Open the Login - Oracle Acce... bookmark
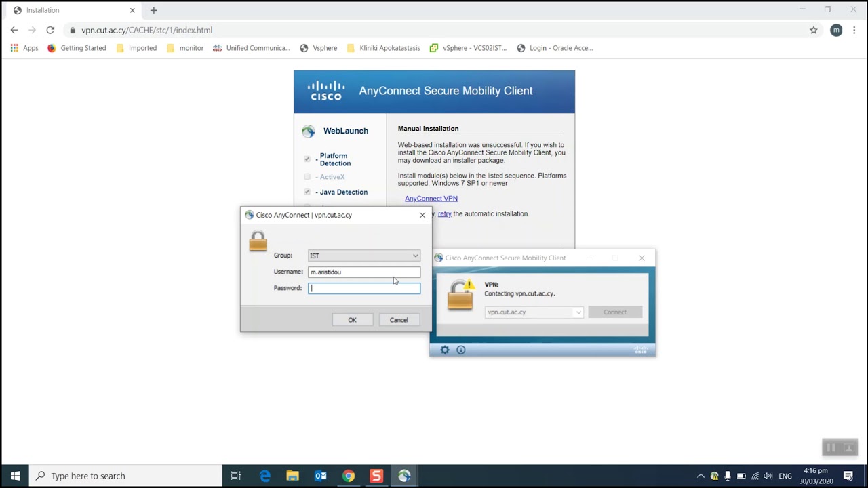The width and height of the screenshot is (868, 488). tap(555, 48)
